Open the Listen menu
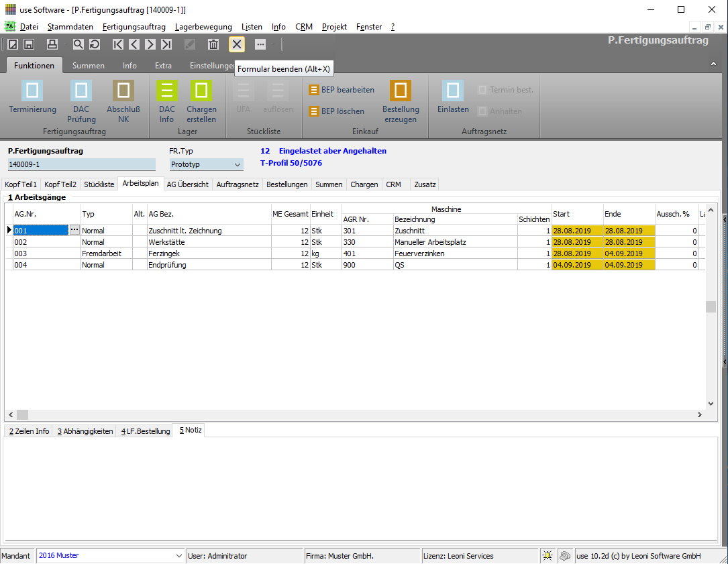 pos(252,27)
